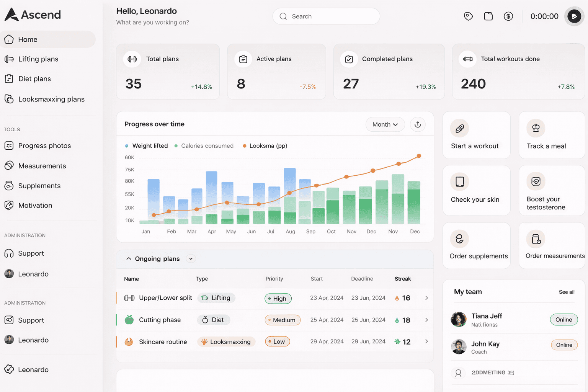588x392 pixels.
Task: Click the folder icon near the timer
Action: pyautogui.click(x=488, y=16)
